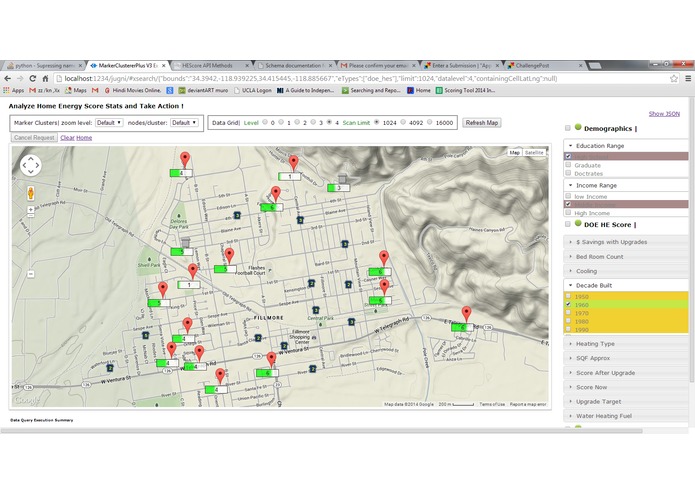Click the Home link below Marker Clusters

pyautogui.click(x=84, y=138)
